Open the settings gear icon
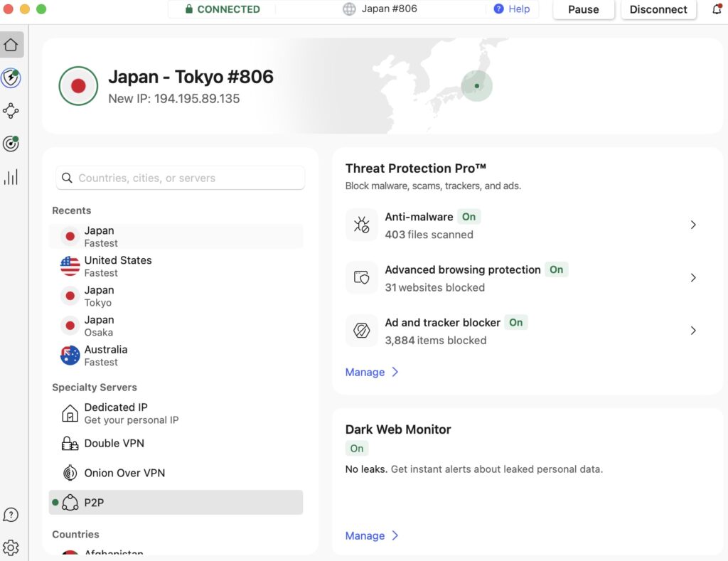The width and height of the screenshot is (728, 561). [x=11, y=547]
